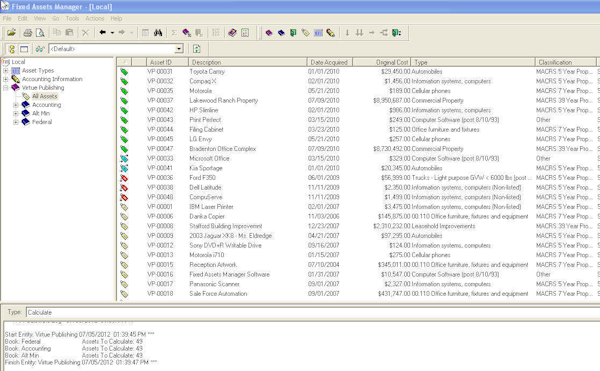Click the yellow tag new asset icon
The width and height of the screenshot is (600, 371).
pos(305,33)
